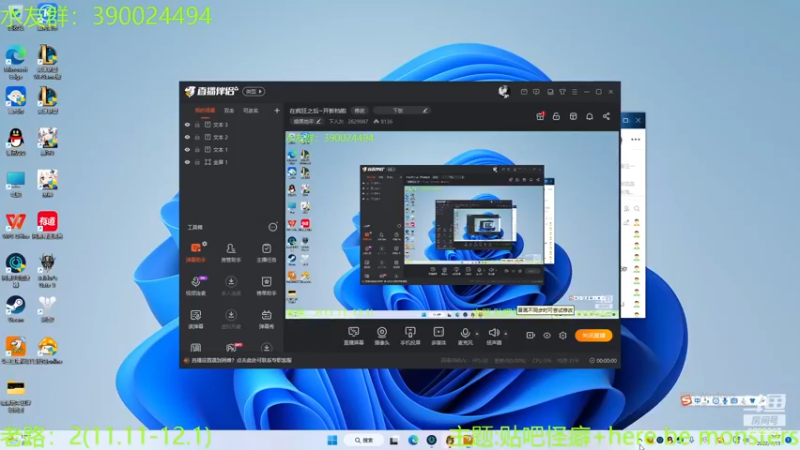
Task: Open the mode pill dropdown beside the logo
Action: click(254, 91)
